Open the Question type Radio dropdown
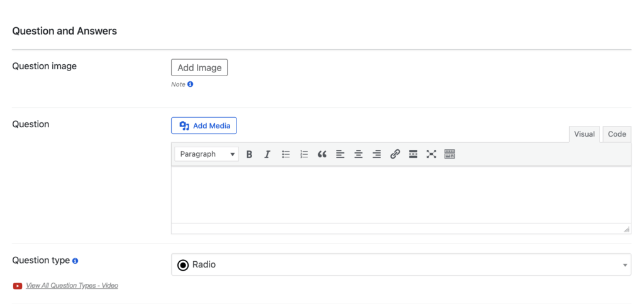 [401, 264]
